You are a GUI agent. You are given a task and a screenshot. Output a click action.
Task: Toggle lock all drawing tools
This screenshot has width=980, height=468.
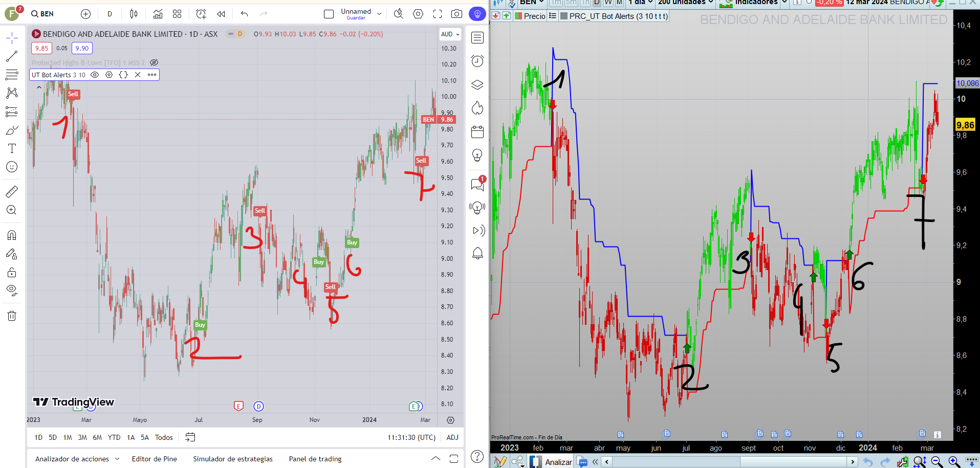12,272
